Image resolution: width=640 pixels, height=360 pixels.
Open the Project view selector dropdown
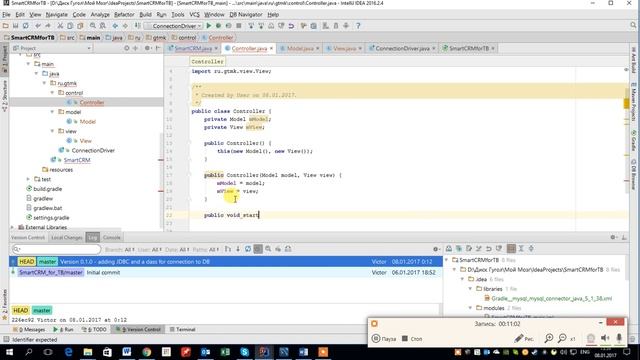coord(52,48)
